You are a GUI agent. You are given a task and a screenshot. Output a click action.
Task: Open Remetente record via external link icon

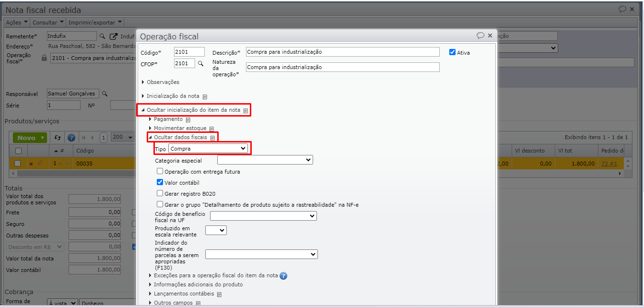pos(113,36)
